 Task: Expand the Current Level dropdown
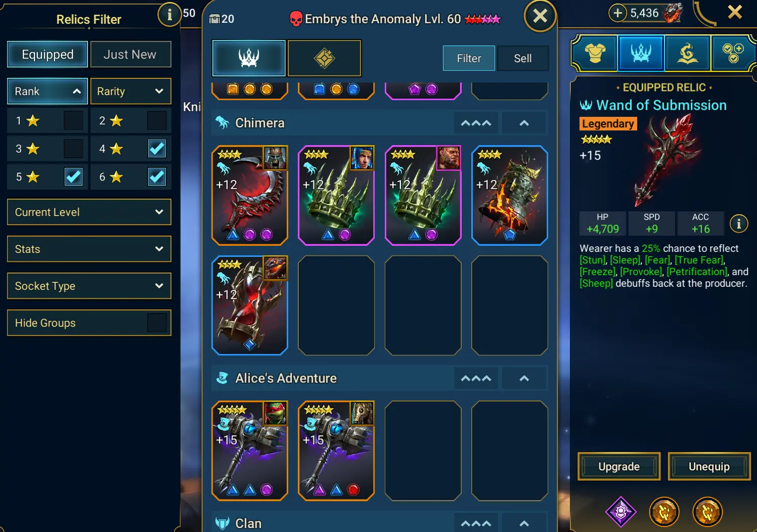point(89,212)
